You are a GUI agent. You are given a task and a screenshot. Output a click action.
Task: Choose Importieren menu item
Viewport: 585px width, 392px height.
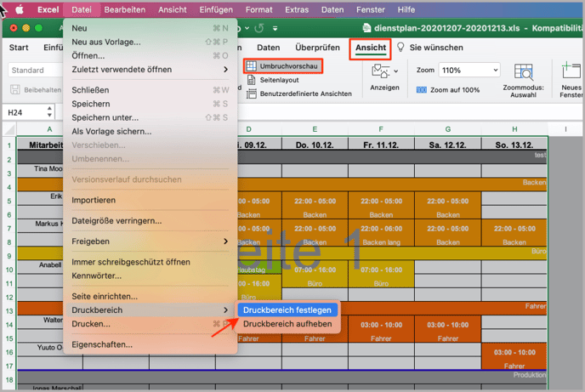point(150,200)
